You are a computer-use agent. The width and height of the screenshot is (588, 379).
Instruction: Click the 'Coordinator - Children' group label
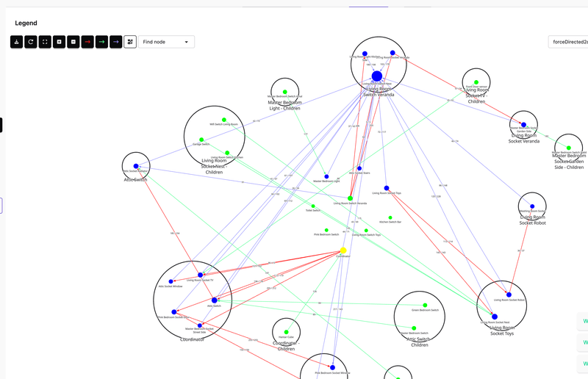[286, 346]
